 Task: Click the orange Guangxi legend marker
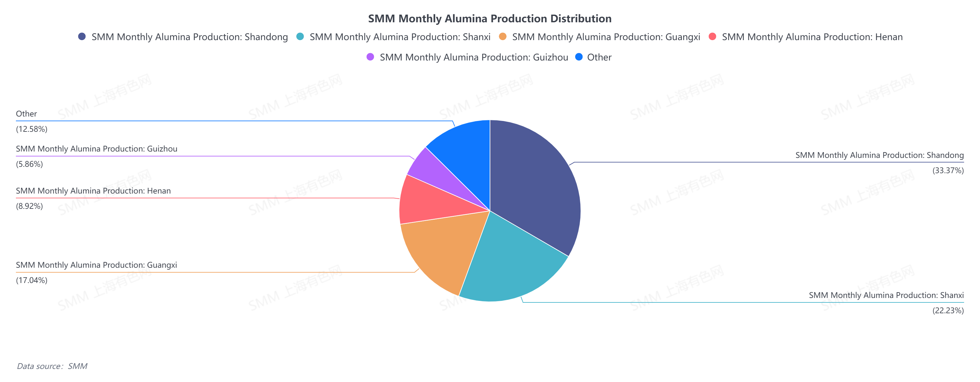coord(502,37)
